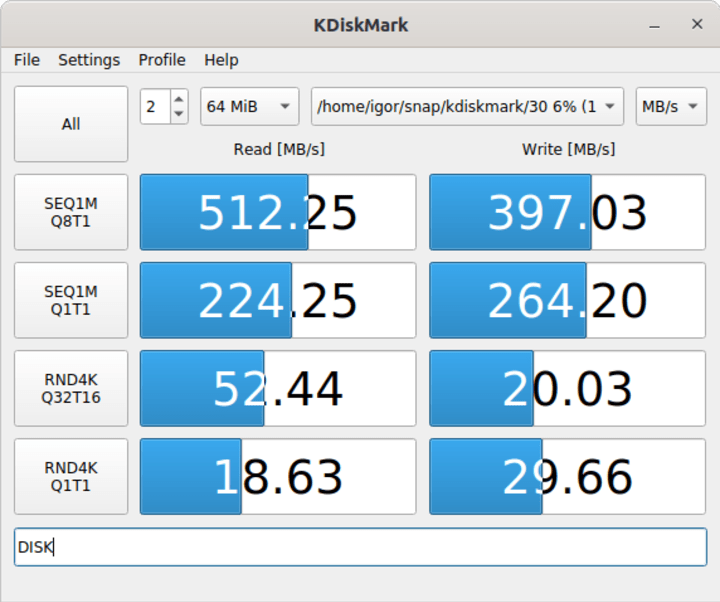Click the DISK comment text field
This screenshot has width=720, height=602.
(x=360, y=547)
